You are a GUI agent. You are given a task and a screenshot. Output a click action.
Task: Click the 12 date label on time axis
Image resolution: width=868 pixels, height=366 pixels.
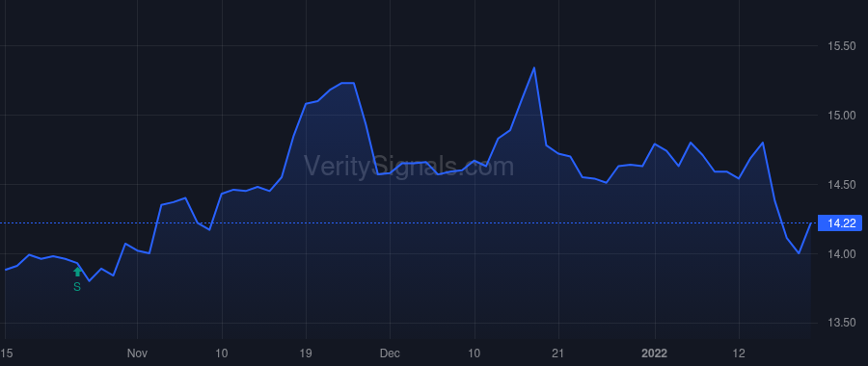[x=739, y=353]
